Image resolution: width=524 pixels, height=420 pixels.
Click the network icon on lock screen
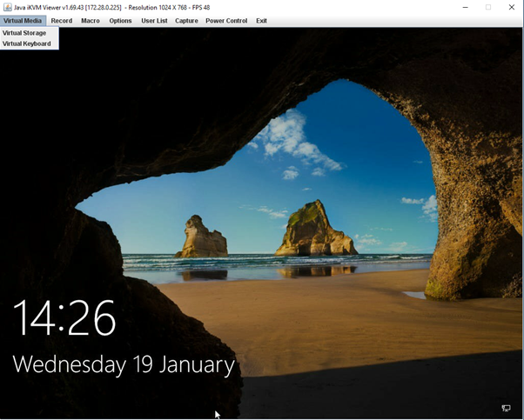tap(506, 408)
